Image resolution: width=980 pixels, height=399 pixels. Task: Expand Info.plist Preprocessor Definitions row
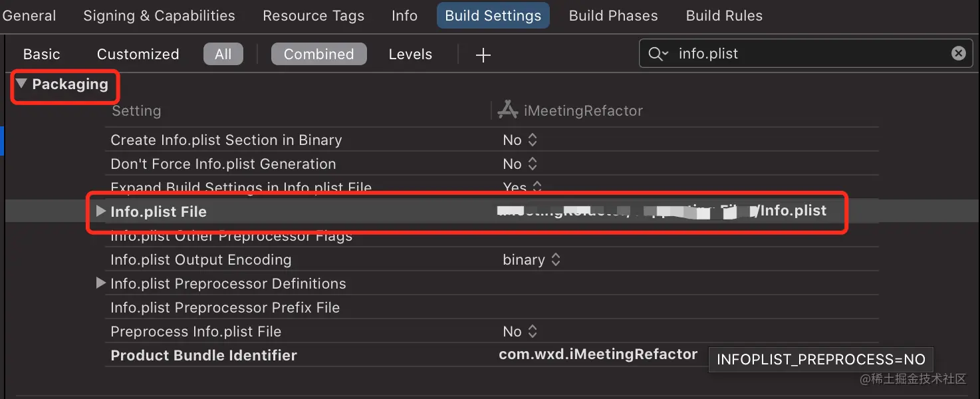click(100, 283)
